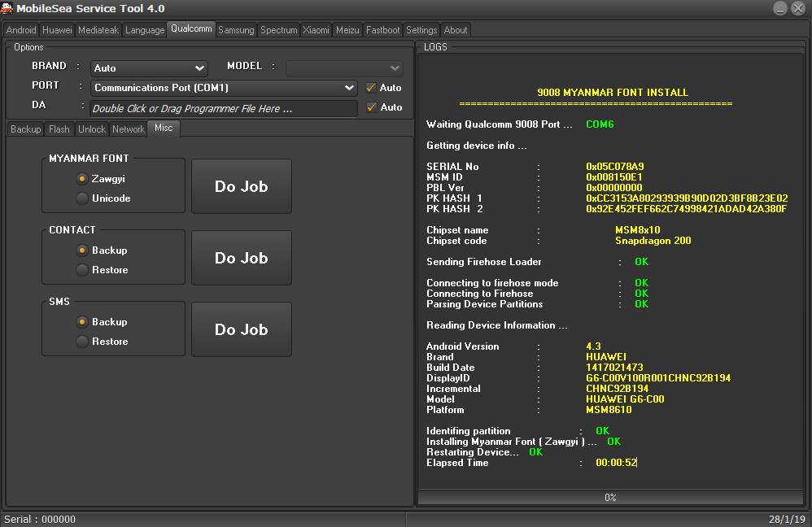Click the DisplayID G6-C00V100R001CHNC92B194 value
This screenshot has width=812, height=527.
tap(658, 378)
